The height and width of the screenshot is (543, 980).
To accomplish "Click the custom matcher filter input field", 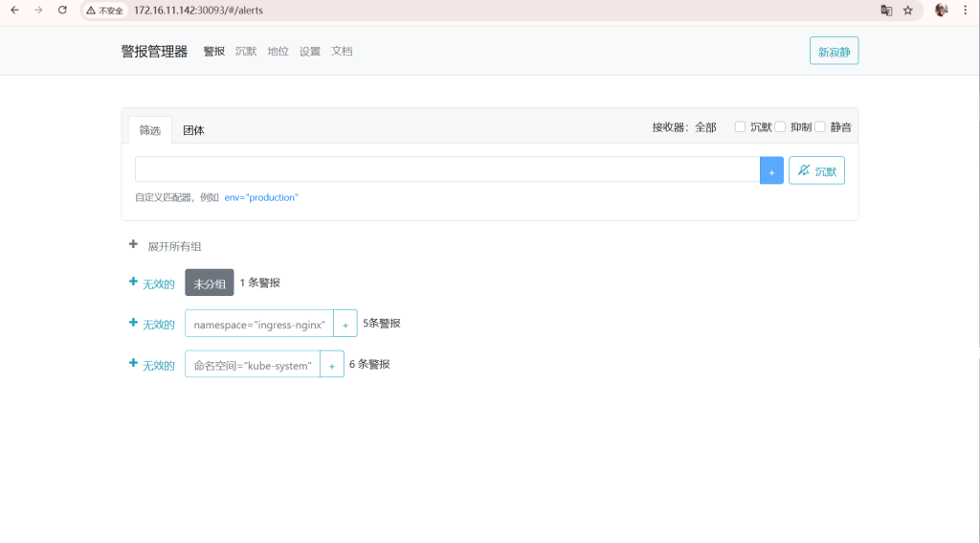I will 448,170.
